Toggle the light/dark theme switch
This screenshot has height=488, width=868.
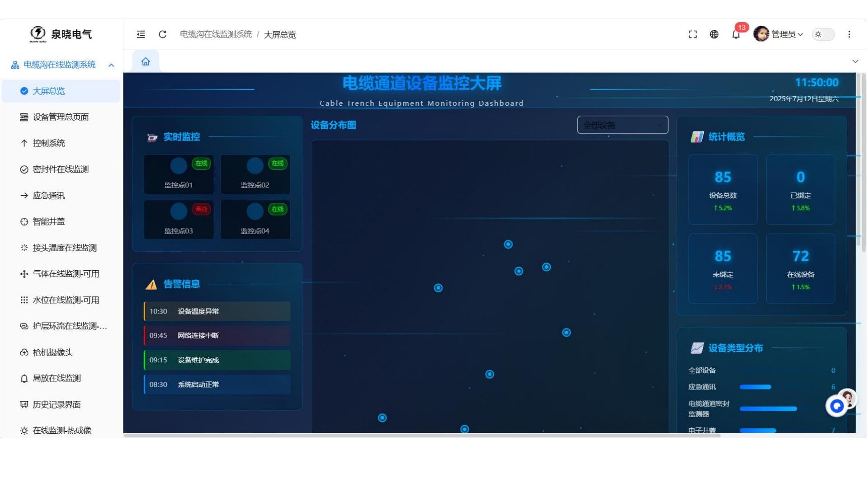click(x=823, y=34)
